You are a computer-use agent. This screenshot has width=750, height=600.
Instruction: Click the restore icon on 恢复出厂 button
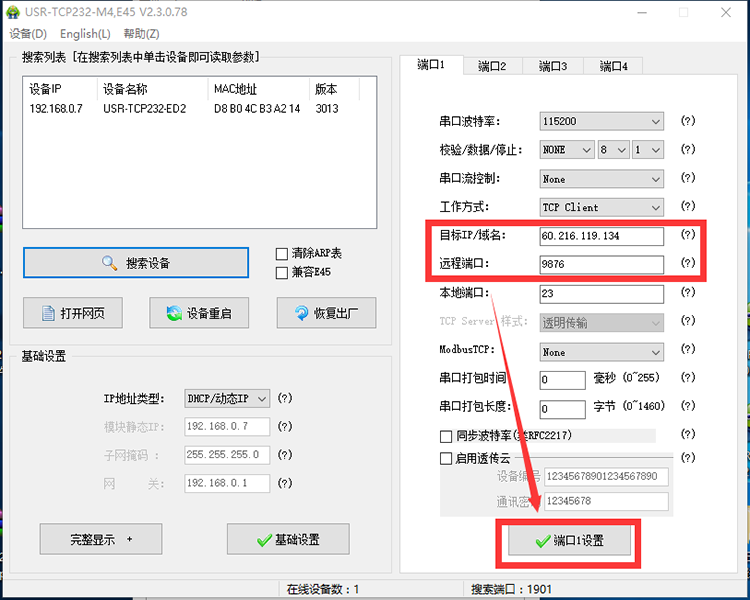click(x=301, y=313)
